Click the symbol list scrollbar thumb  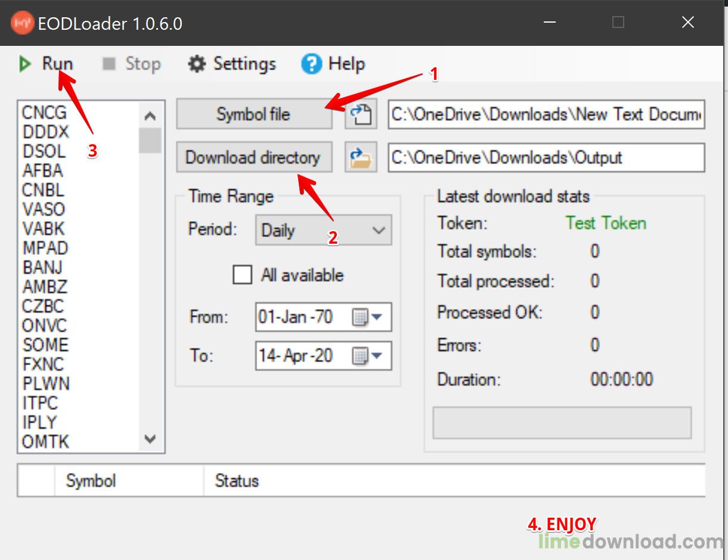point(150,141)
